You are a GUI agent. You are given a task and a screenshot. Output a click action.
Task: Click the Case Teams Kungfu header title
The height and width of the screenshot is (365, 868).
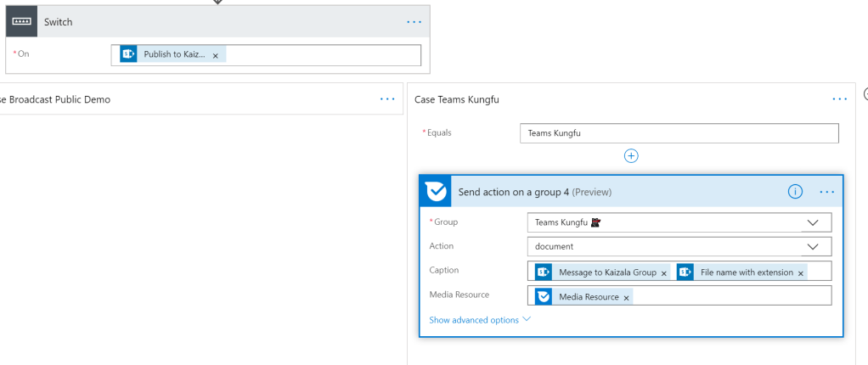457,99
